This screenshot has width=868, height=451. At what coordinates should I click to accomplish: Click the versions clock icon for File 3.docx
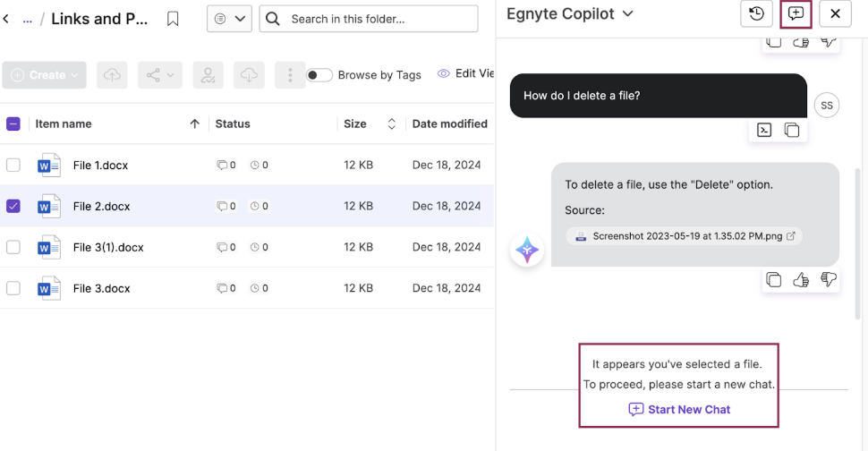pos(255,288)
